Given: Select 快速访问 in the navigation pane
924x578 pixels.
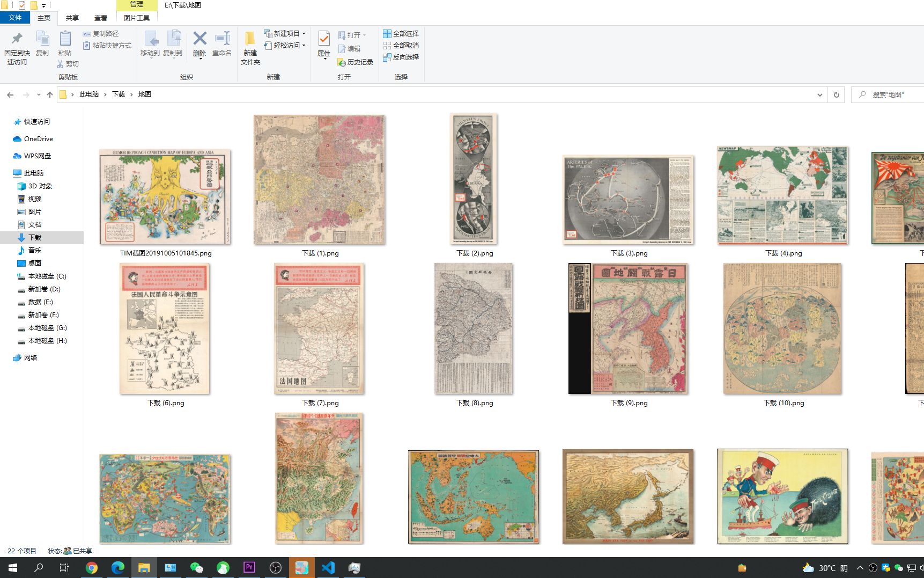Looking at the screenshot, I should [36, 122].
